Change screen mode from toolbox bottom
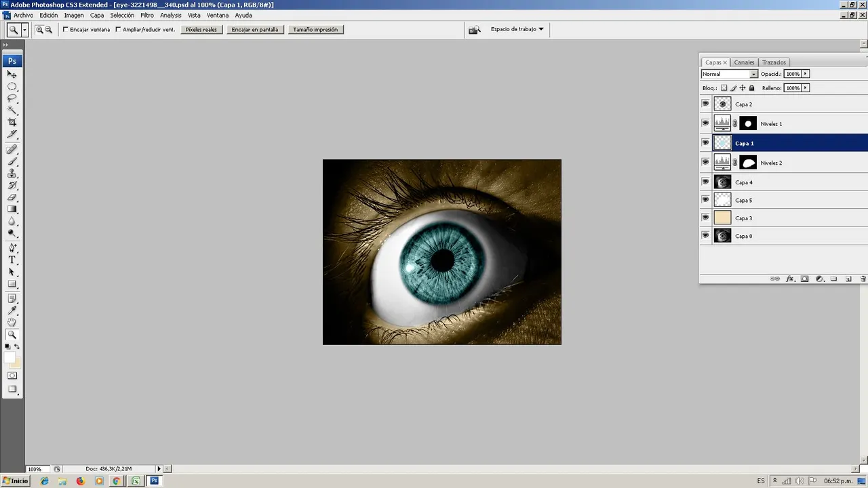This screenshot has width=868, height=488. click(x=12, y=389)
